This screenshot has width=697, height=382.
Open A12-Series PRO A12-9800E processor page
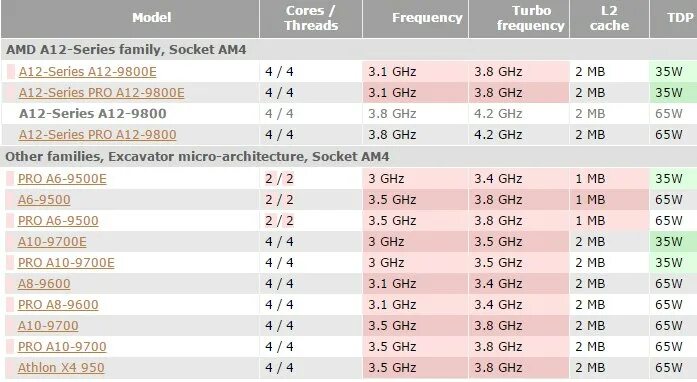101,93
